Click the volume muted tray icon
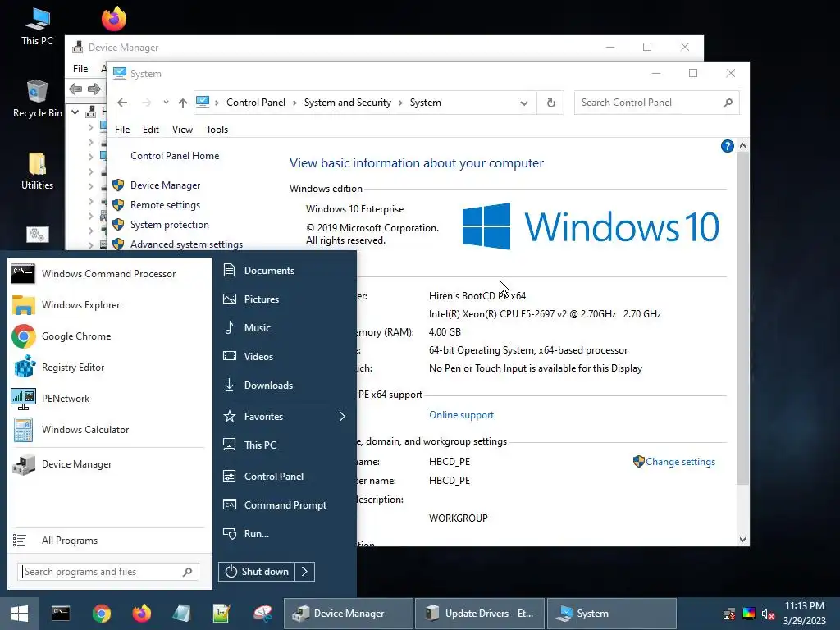840x630 pixels. click(768, 614)
